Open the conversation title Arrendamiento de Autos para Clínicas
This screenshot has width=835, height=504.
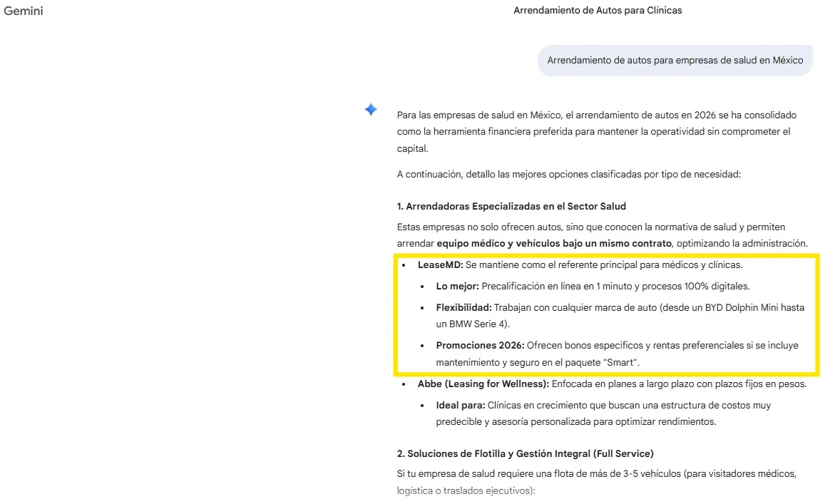coord(598,10)
